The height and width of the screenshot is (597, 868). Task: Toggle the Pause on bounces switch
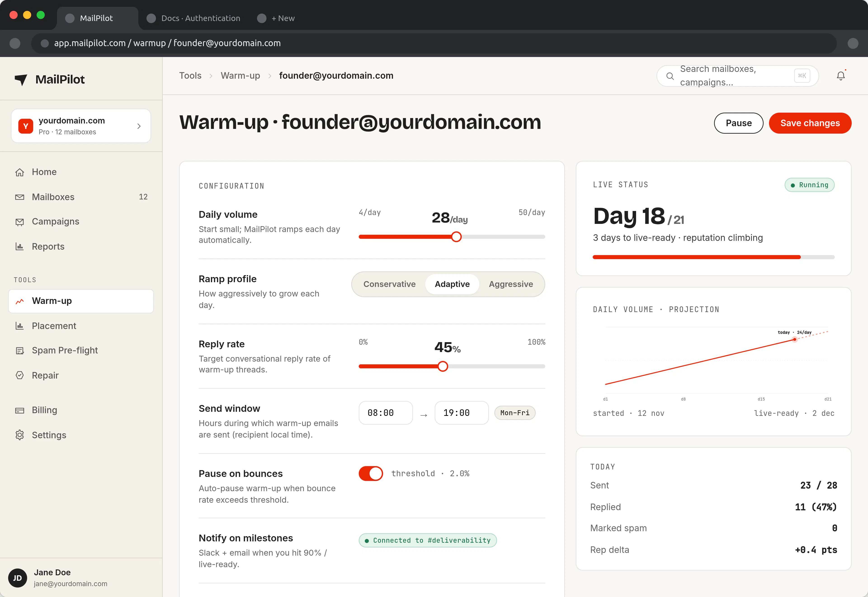coord(371,474)
